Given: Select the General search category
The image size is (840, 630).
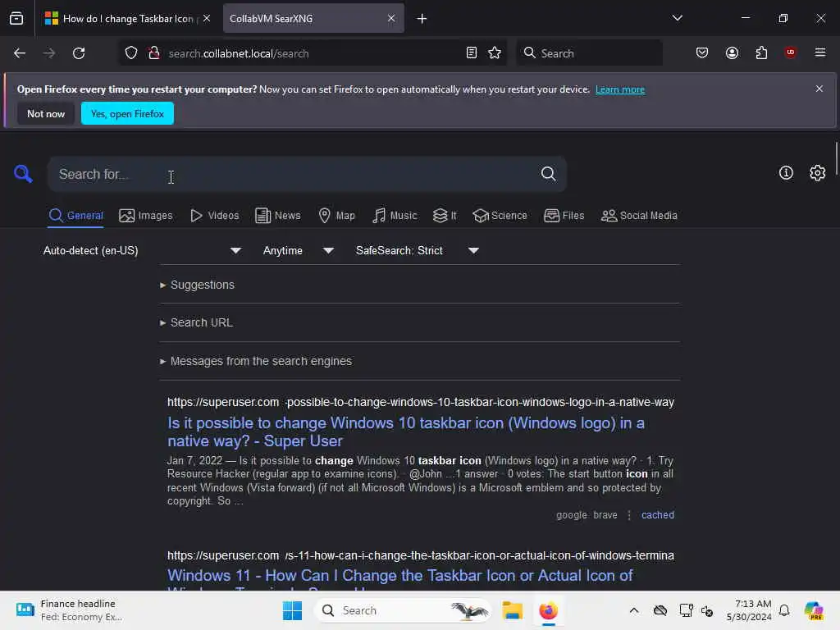Looking at the screenshot, I should [75, 216].
